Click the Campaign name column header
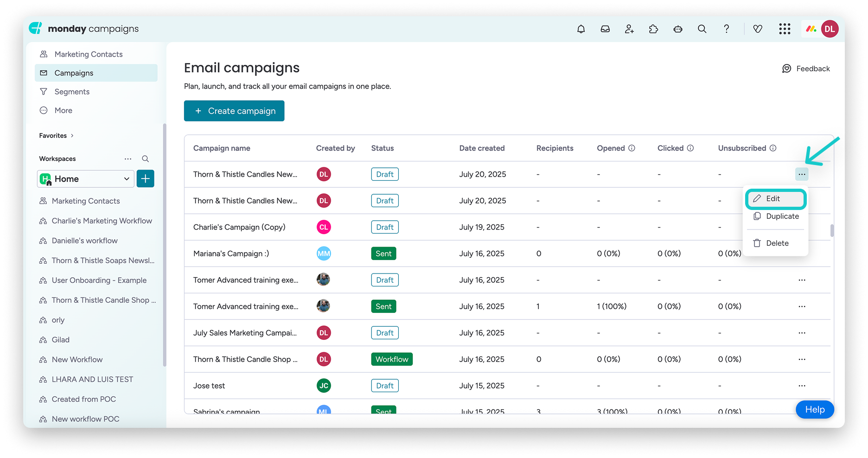 222,148
